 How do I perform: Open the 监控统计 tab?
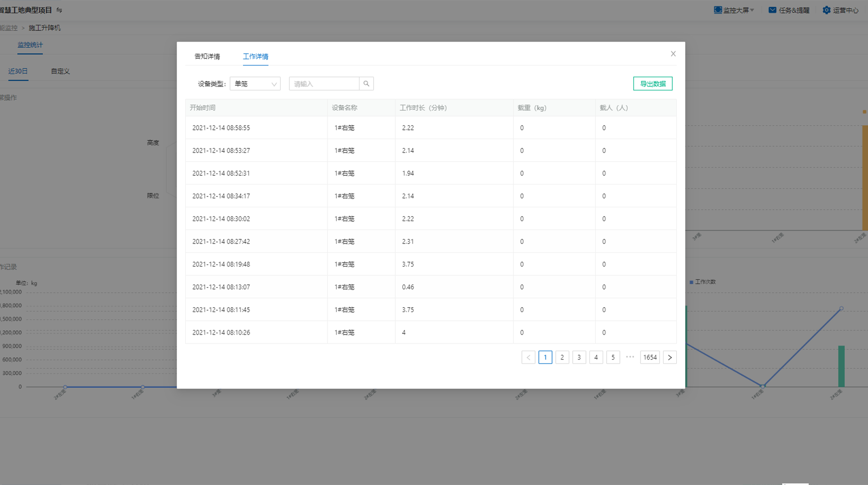coord(30,45)
